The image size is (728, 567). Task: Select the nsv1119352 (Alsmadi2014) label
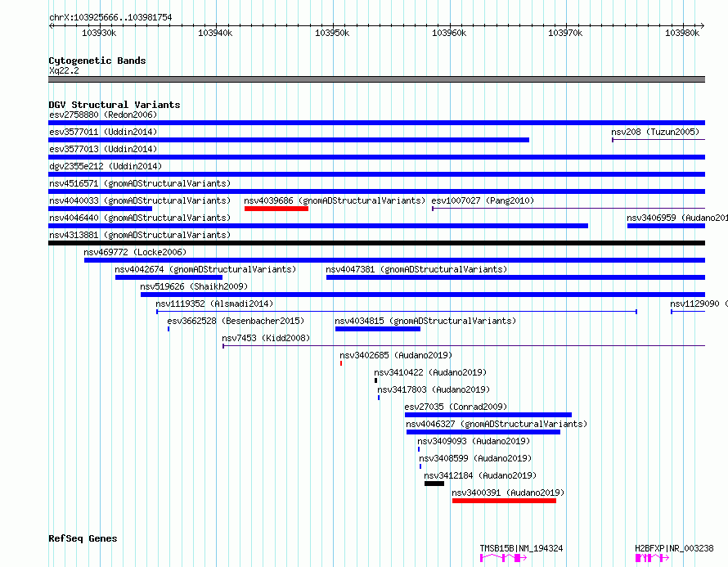click(x=214, y=304)
